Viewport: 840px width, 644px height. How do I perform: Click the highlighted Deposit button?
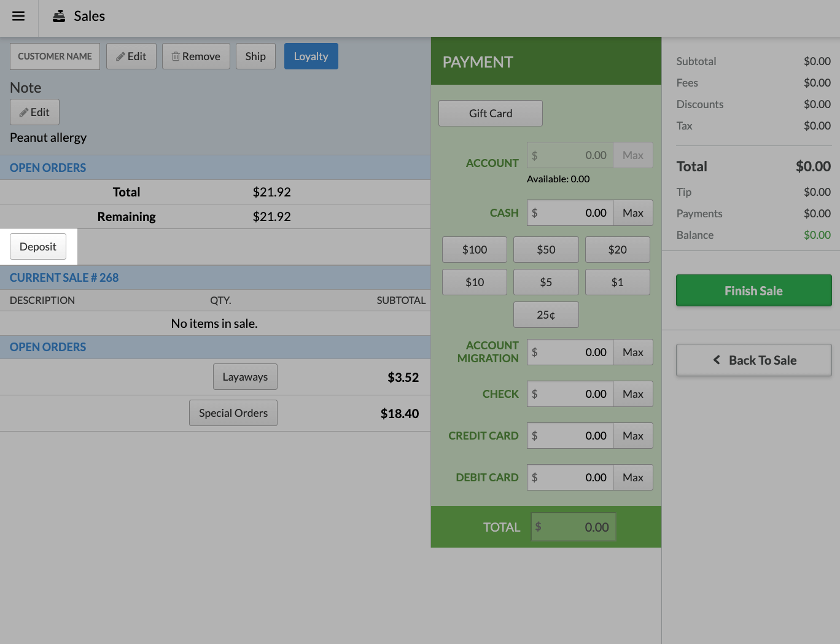click(37, 246)
